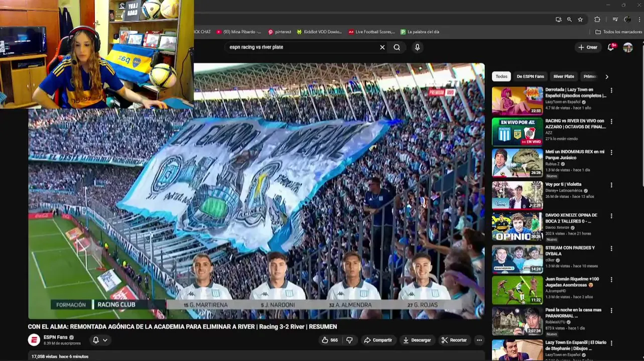
Task: Select the Todos filter chip
Action: click(501, 76)
